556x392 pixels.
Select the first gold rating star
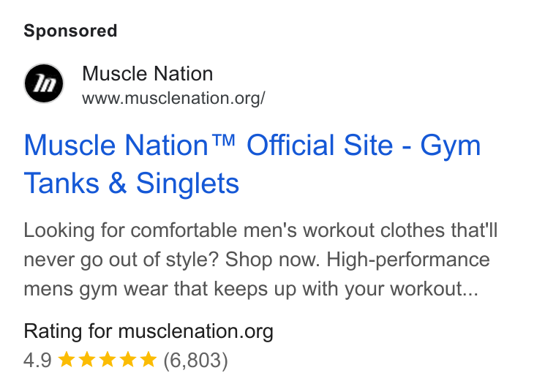coord(67,359)
